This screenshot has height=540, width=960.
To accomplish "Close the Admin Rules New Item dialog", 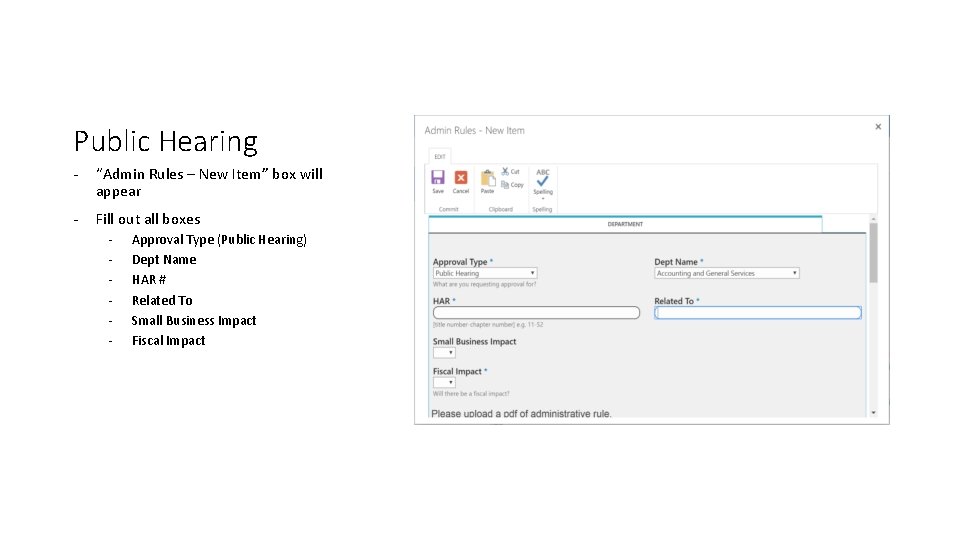I will point(878,127).
